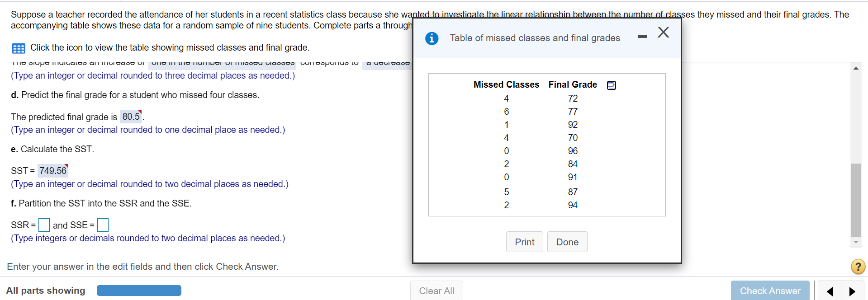The image size is (868, 300).
Task: Click the SSE answer input box
Action: [103, 225]
